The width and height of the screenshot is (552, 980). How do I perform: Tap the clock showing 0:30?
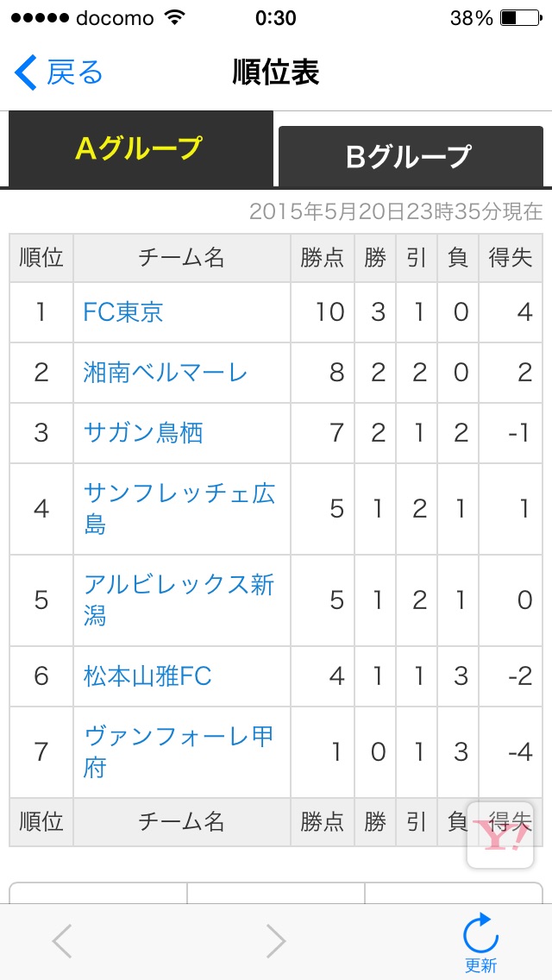(276, 18)
